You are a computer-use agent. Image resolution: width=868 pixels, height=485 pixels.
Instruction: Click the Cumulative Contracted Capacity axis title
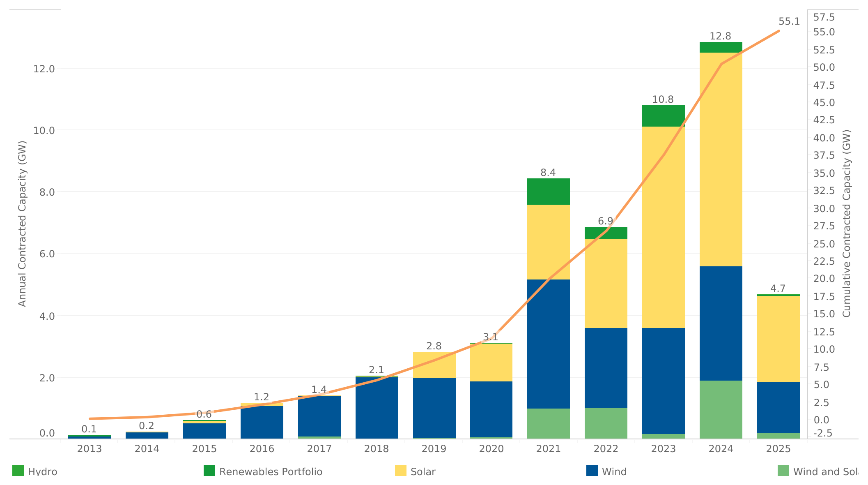click(847, 224)
